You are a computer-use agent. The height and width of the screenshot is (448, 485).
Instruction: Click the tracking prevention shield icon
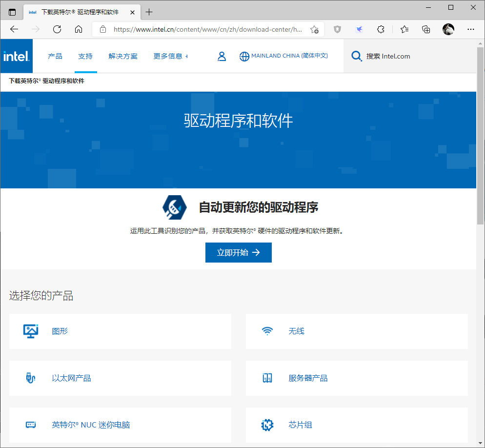click(338, 29)
